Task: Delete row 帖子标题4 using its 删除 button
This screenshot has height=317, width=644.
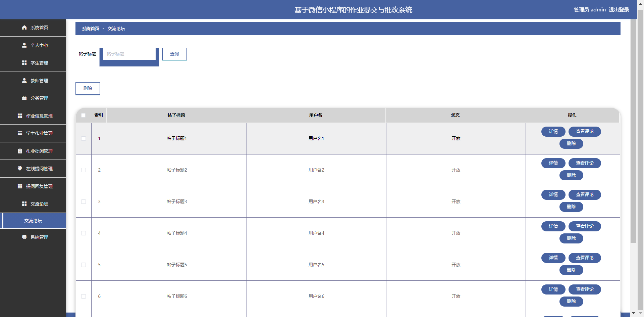Action: (571, 238)
